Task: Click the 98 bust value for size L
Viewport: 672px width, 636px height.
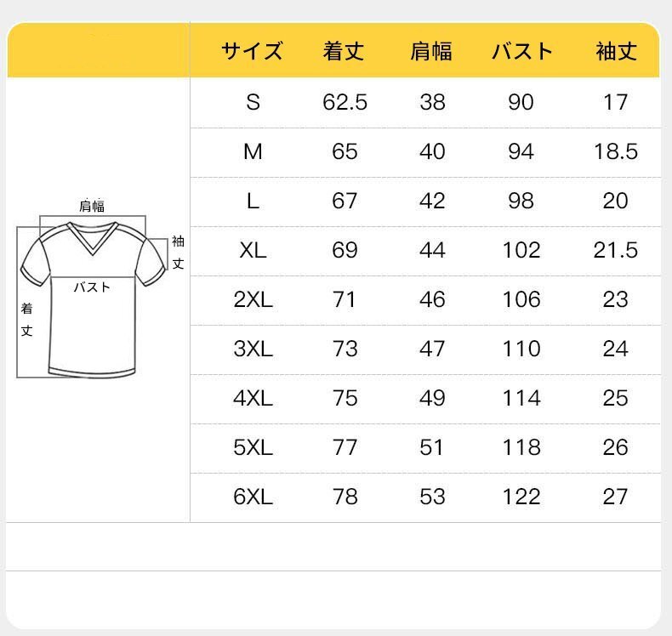Action: (521, 202)
